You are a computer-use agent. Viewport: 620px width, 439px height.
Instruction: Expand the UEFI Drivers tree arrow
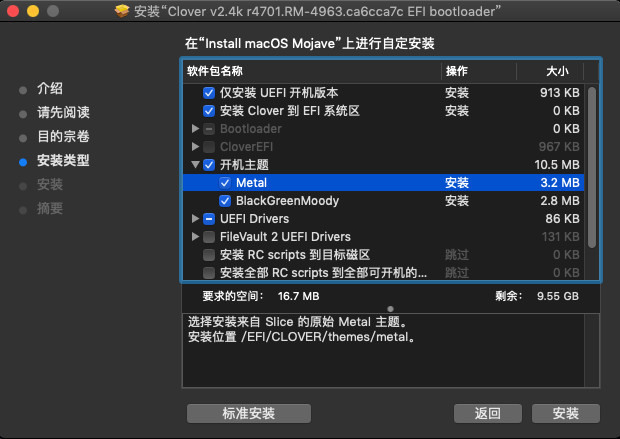tap(195, 219)
